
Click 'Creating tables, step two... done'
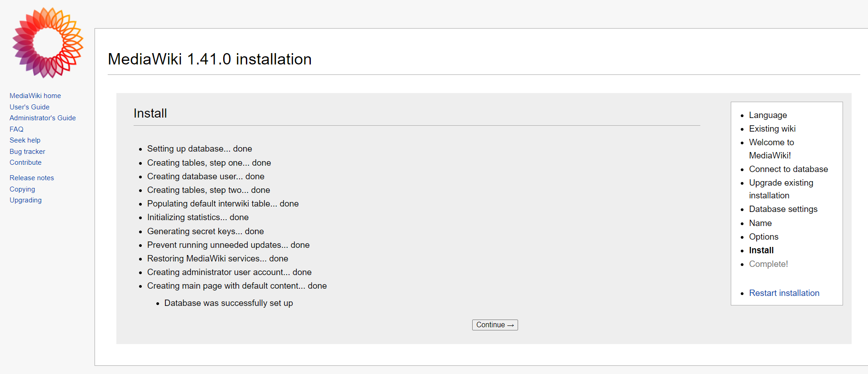[x=209, y=190]
